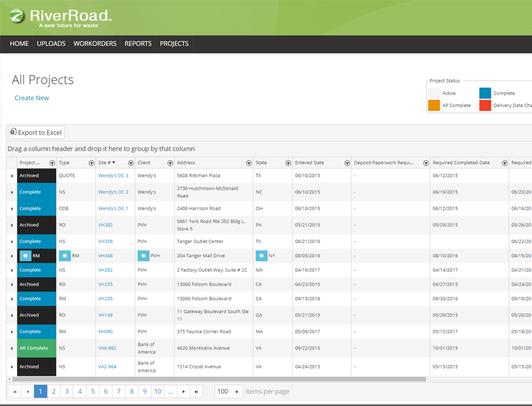The width and height of the screenshot is (532, 406).
Task: Click the RiverRoad logo icon
Action: pos(17,16)
